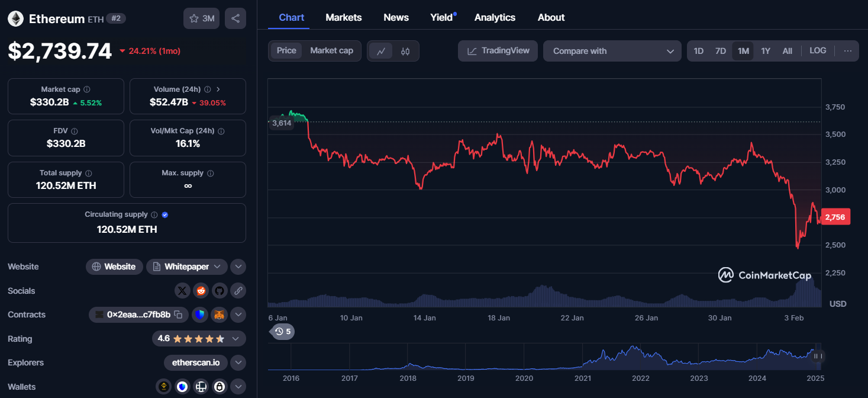Select line chart type
The width and height of the screenshot is (868, 398).
pyautogui.click(x=381, y=51)
